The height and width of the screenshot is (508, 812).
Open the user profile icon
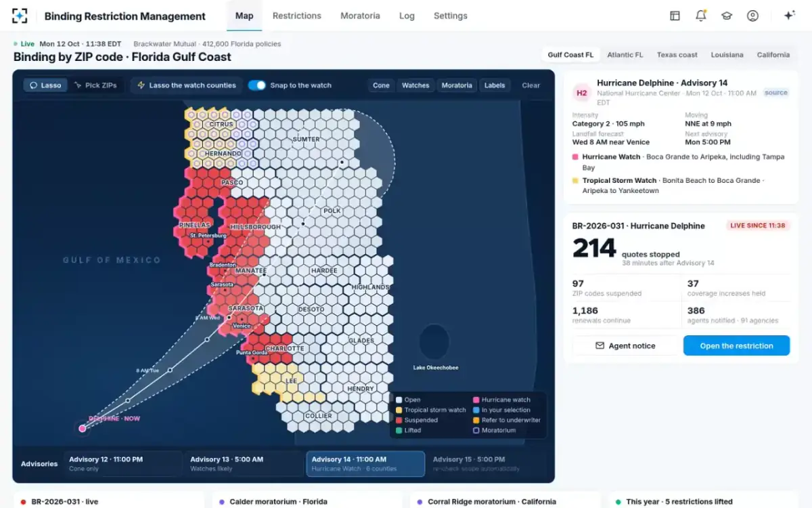pyautogui.click(x=752, y=16)
